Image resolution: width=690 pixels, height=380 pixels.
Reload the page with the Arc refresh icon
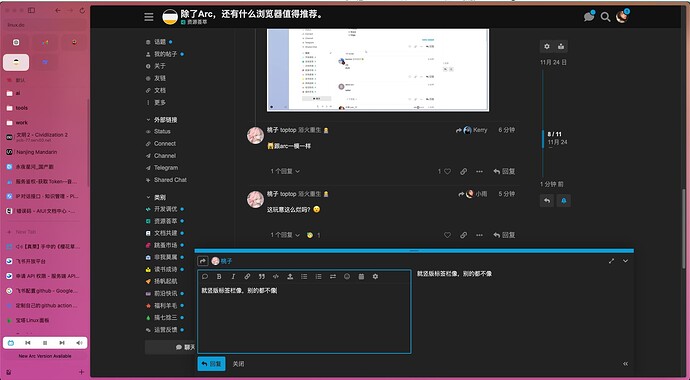point(82,11)
